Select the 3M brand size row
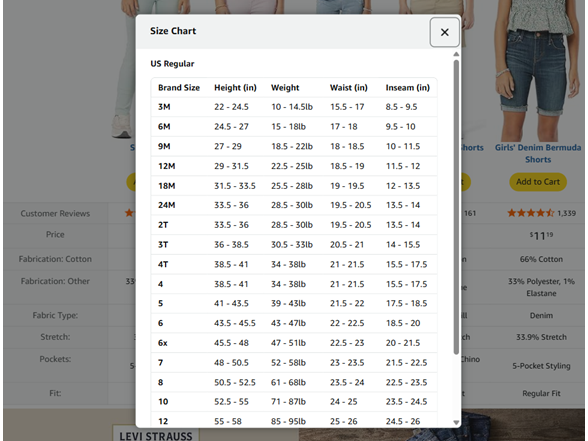588x441 pixels. 294,107
